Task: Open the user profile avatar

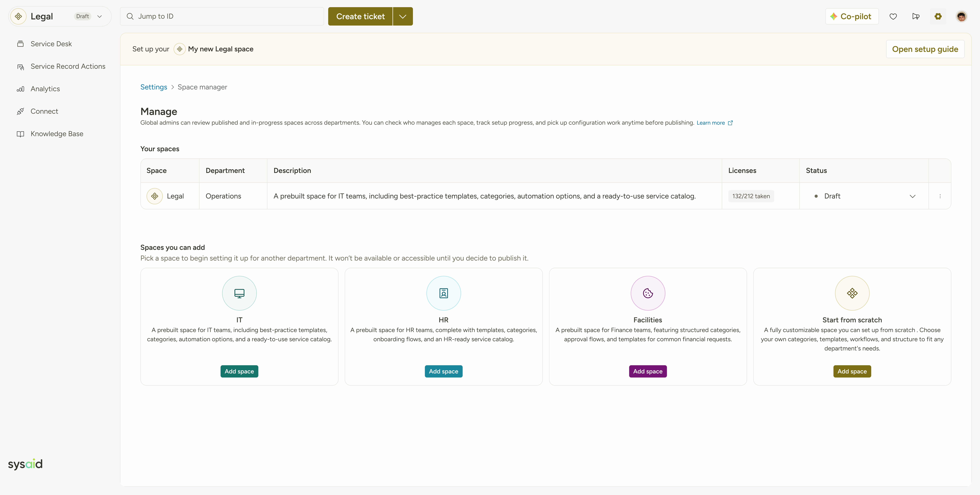Action: coord(961,16)
